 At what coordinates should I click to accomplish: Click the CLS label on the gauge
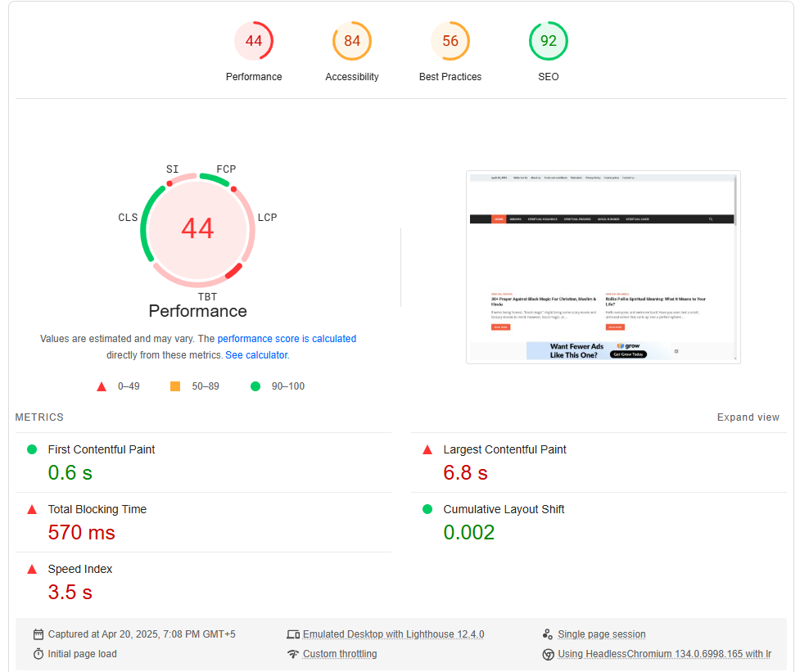tap(128, 217)
